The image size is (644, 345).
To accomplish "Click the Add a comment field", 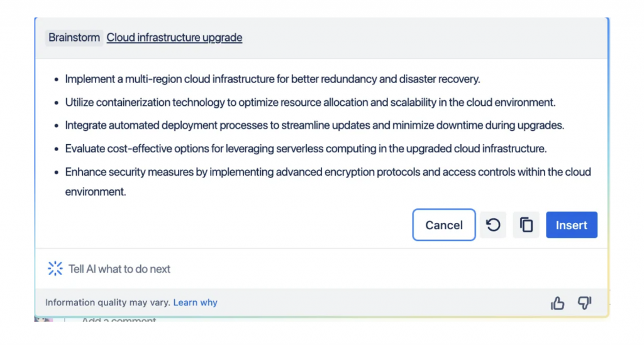I will pyautogui.click(x=118, y=320).
